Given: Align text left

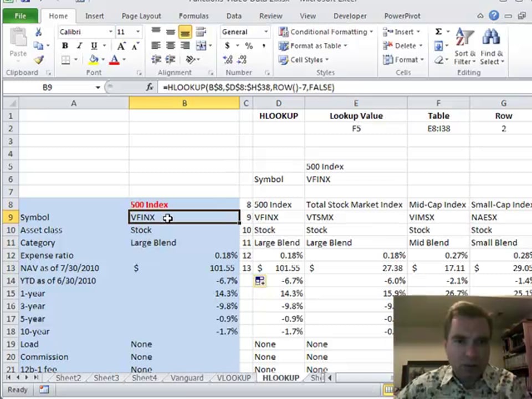Looking at the screenshot, I should click(156, 46).
